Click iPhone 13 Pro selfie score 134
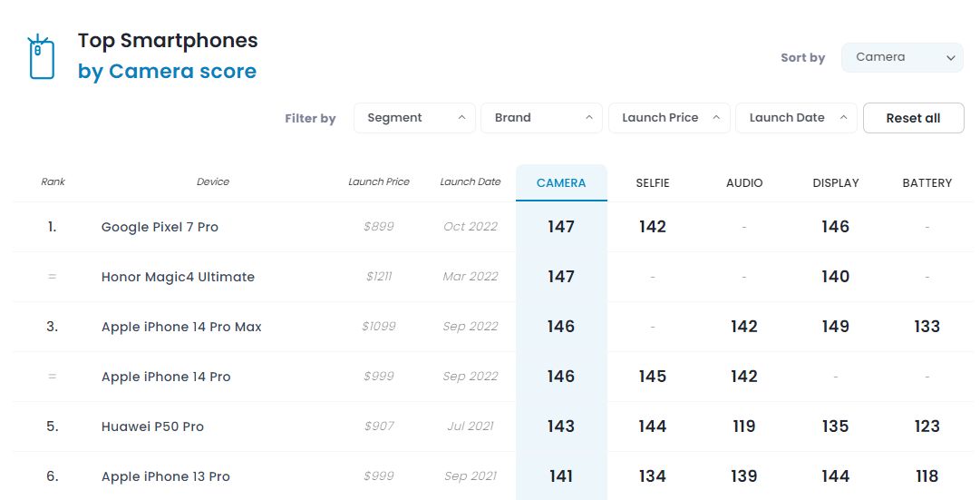The image size is (980, 500). 653,476
